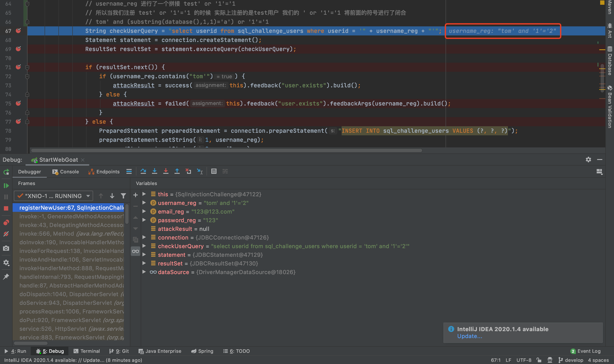Click the Evaluate Expression calculator icon

tap(214, 171)
